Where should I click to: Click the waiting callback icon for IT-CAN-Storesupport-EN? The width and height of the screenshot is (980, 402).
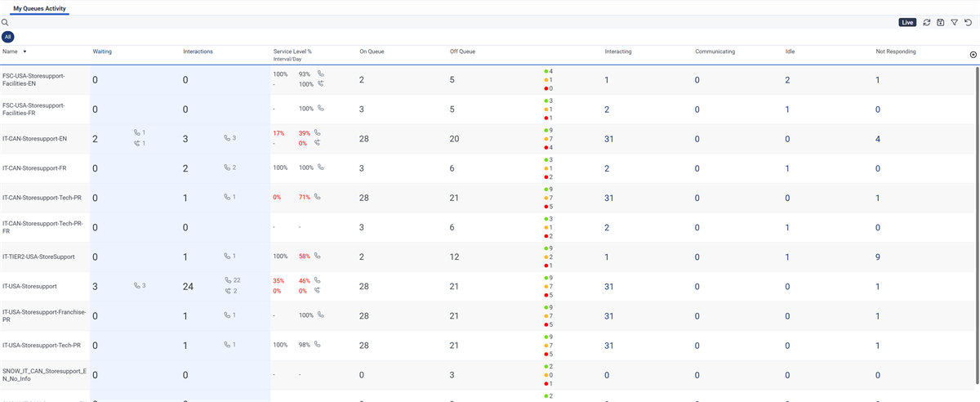tap(137, 144)
